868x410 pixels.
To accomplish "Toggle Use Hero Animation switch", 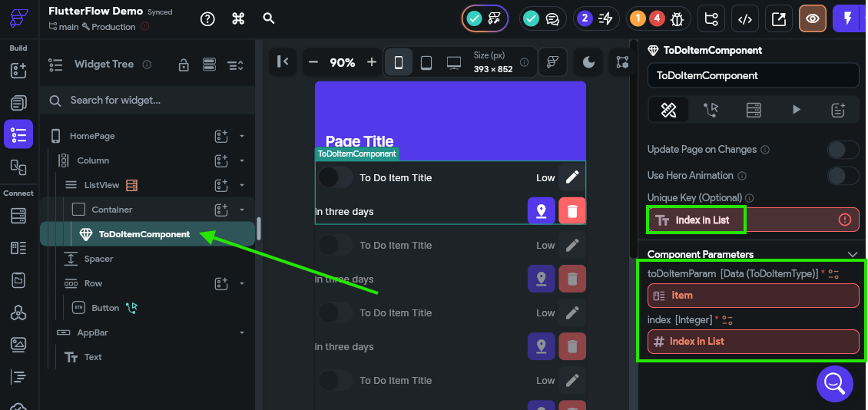I will [843, 176].
